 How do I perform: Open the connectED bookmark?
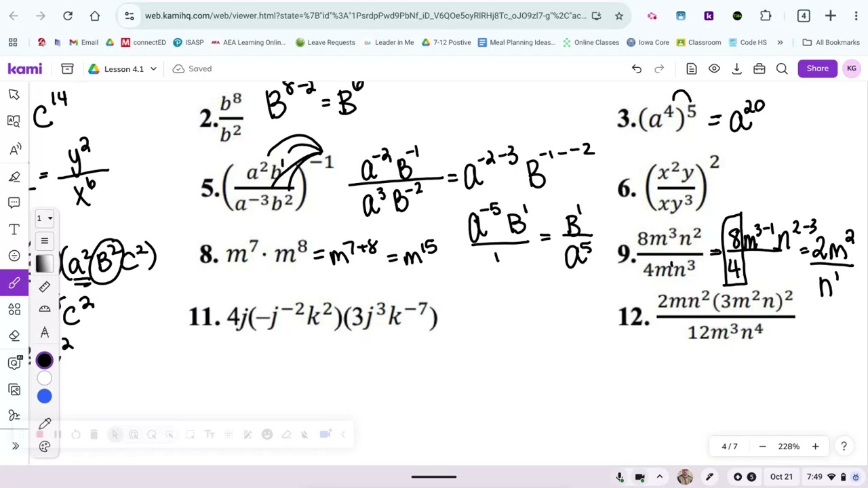[x=143, y=42]
